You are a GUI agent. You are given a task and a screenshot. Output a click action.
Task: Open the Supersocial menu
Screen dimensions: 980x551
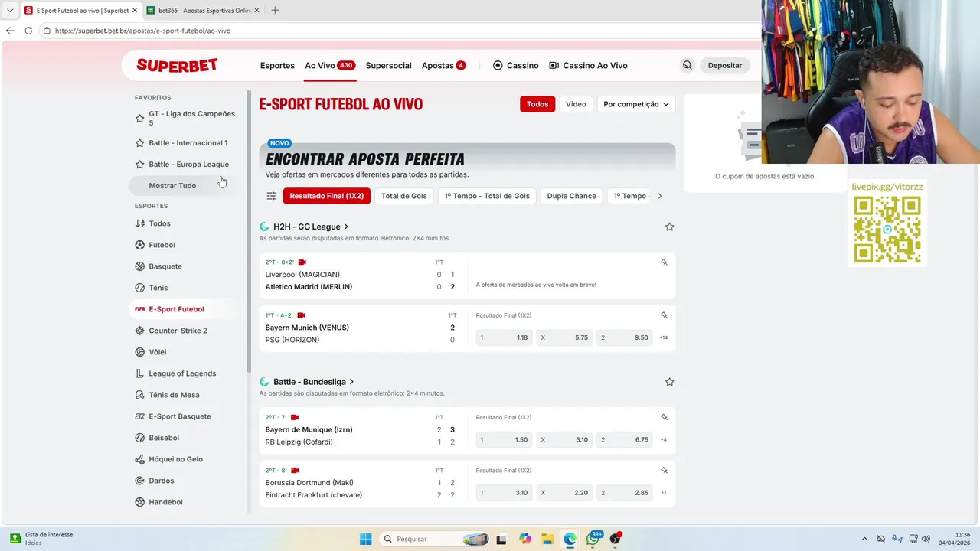[x=388, y=65]
